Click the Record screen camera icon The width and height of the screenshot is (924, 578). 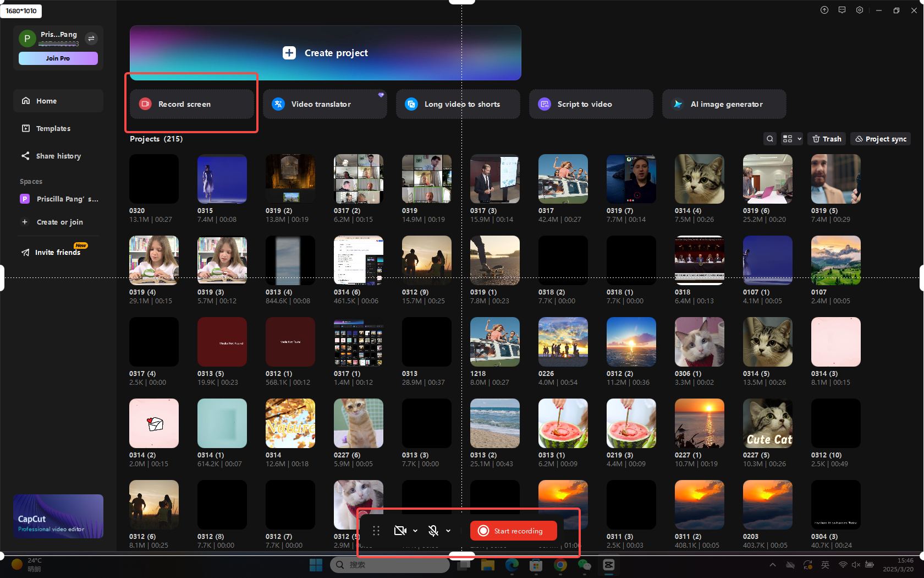pos(145,104)
